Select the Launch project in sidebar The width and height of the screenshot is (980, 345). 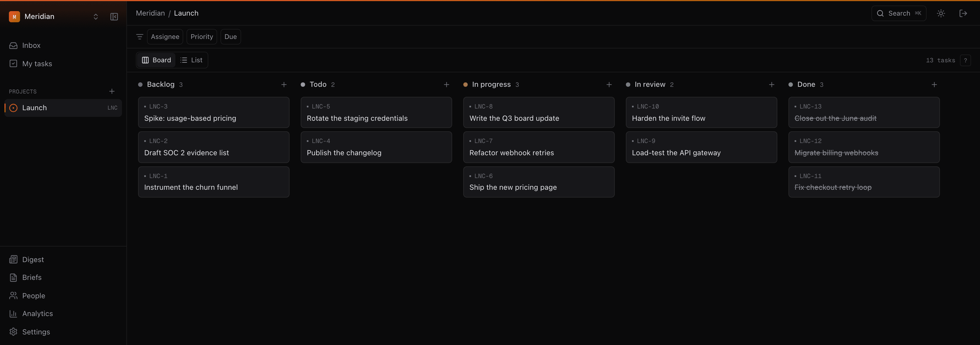(x=63, y=108)
